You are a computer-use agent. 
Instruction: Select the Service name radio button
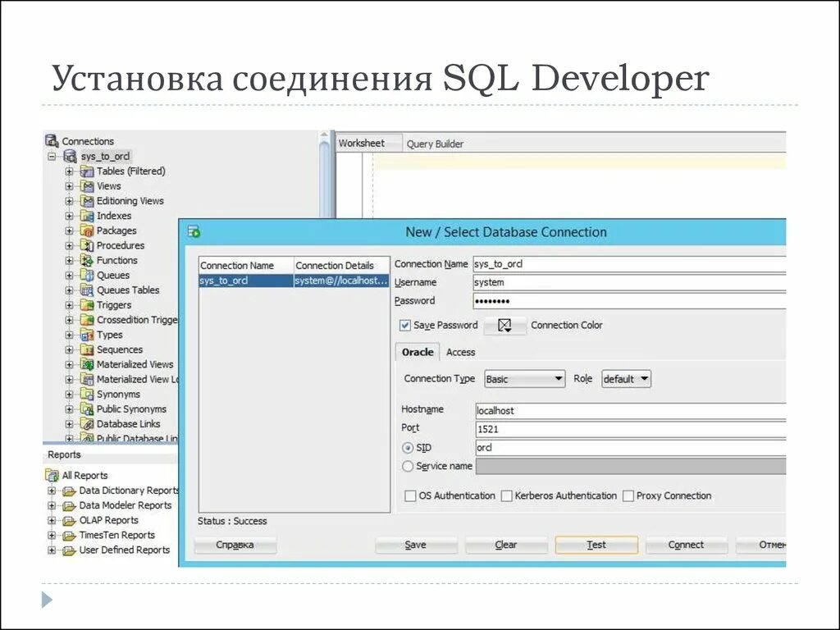[x=408, y=466]
